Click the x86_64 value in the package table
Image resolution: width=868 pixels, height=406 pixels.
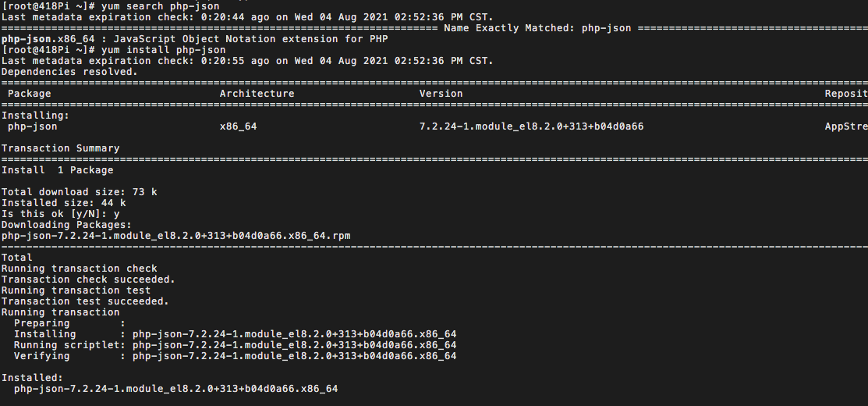238,126
